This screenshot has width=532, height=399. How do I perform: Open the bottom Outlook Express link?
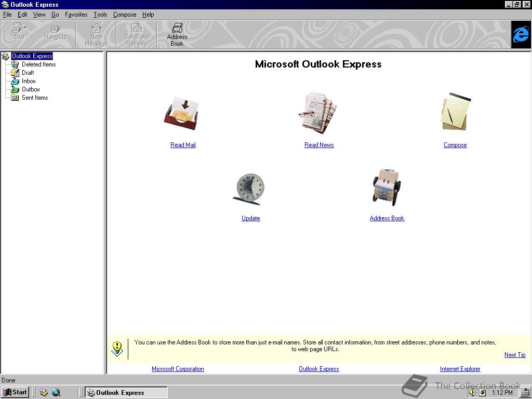(x=318, y=369)
